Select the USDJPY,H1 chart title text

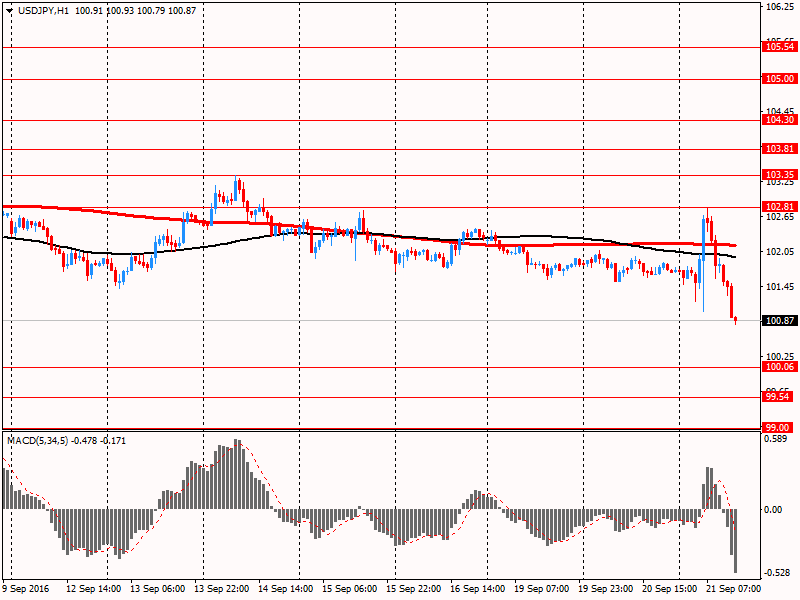tap(43, 11)
